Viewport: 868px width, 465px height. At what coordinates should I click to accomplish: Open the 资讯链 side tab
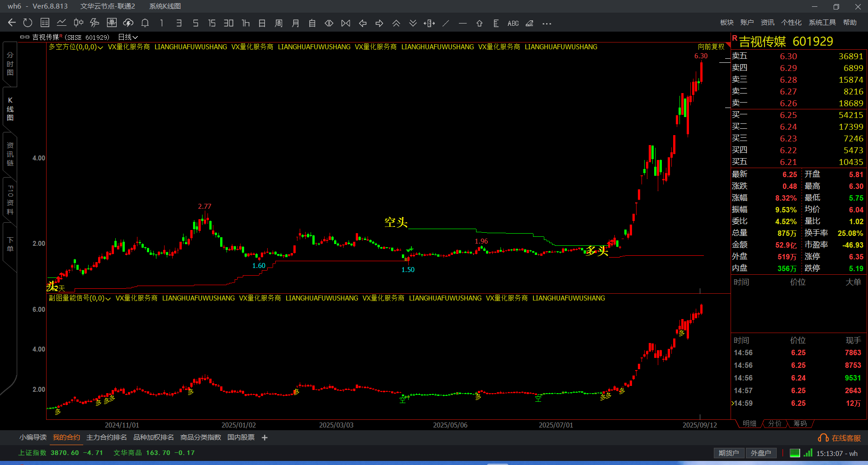coord(10,154)
